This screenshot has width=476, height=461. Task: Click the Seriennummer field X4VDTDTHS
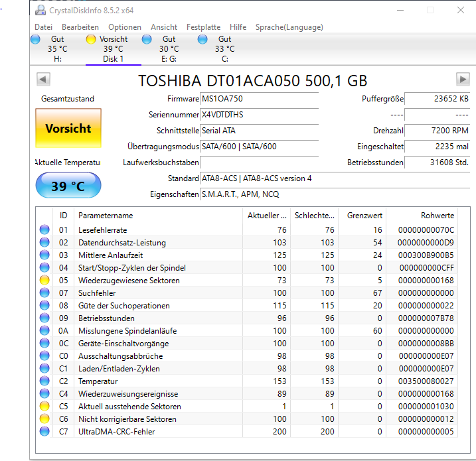click(x=260, y=115)
